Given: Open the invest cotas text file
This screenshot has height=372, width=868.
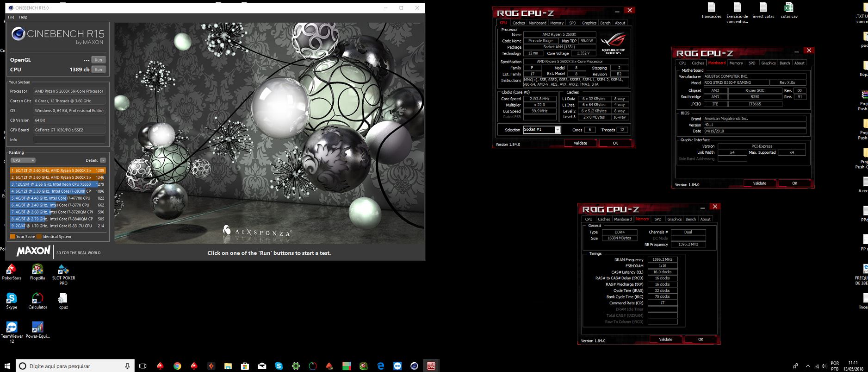Looking at the screenshot, I should click(763, 11).
